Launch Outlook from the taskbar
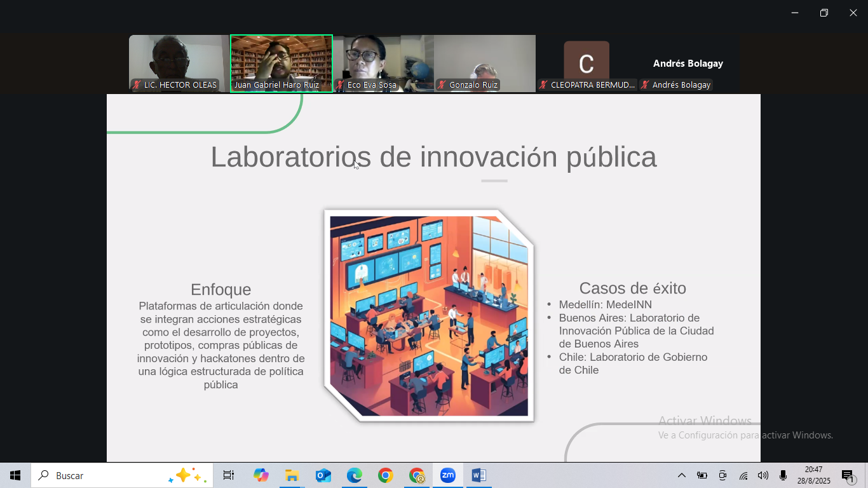This screenshot has width=868, height=488. point(323,475)
